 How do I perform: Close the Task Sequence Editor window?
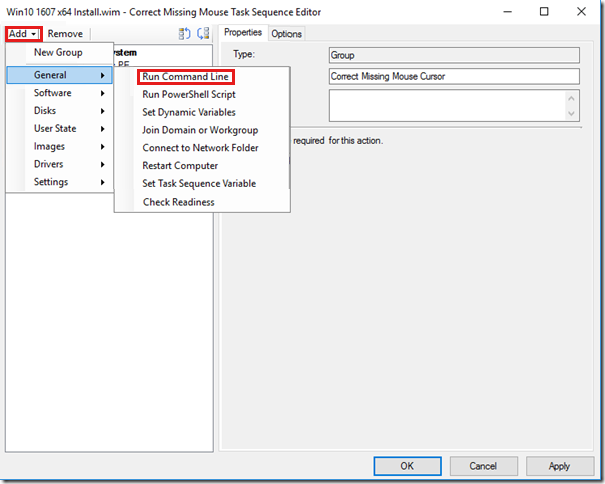tap(581, 12)
